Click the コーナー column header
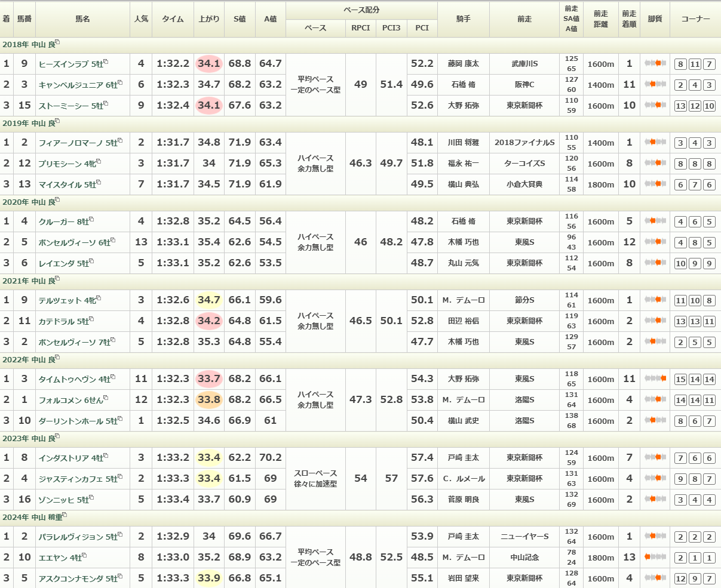This screenshot has height=588, width=721. [x=695, y=19]
